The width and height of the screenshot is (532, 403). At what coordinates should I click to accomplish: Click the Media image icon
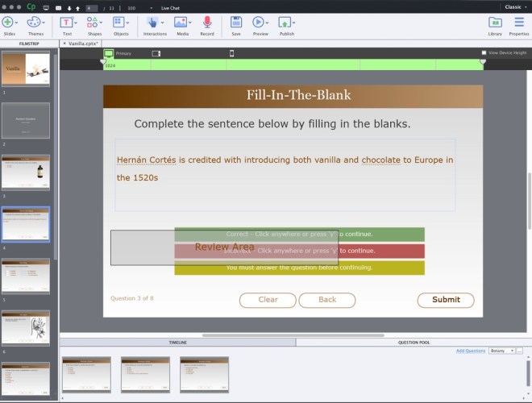click(x=181, y=23)
